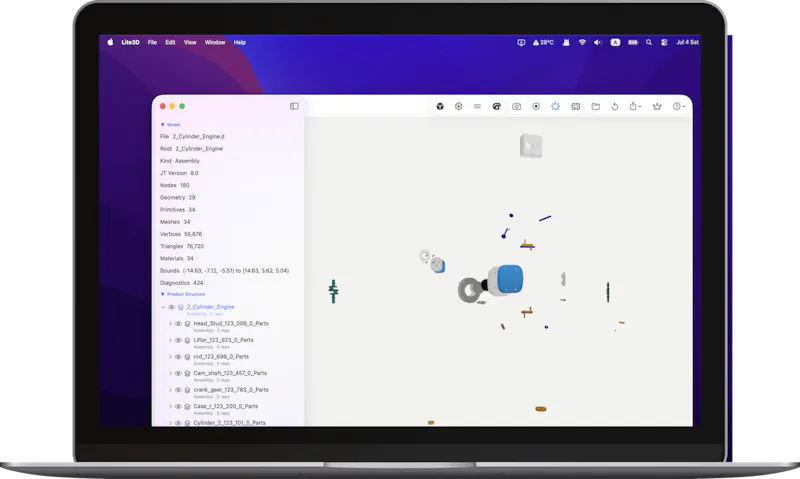Click the 'Vertices 55,876' row
The image size is (800, 479).
point(181,234)
